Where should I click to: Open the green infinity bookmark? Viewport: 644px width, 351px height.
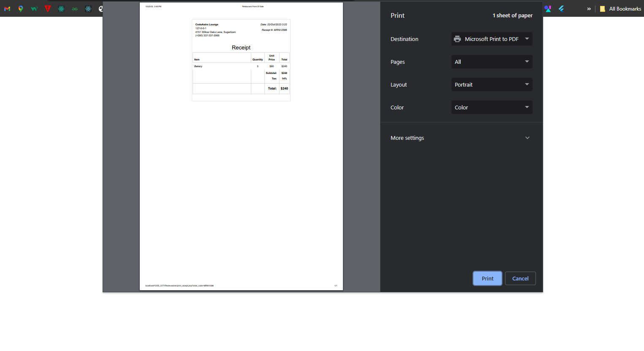[75, 8]
